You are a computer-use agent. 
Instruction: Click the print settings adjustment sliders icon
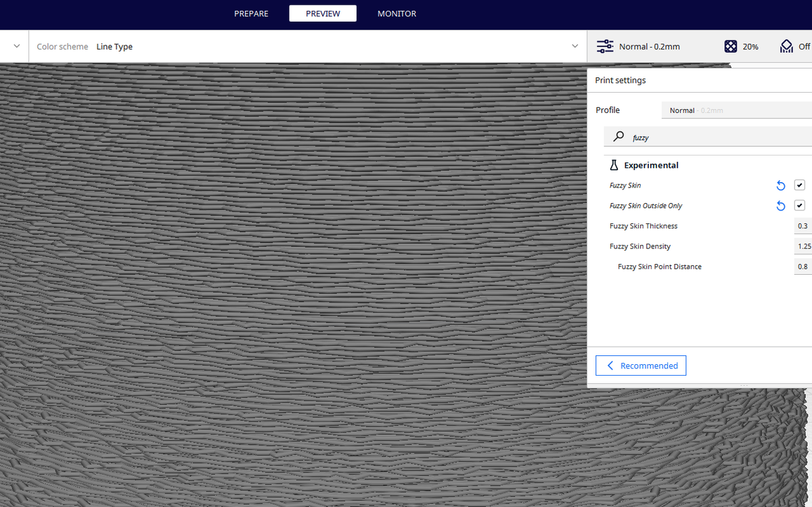[604, 46]
